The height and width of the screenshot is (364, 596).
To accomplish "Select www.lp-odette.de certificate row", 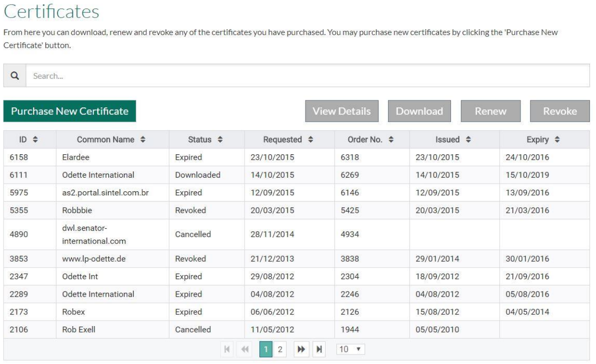I will 296,259.
